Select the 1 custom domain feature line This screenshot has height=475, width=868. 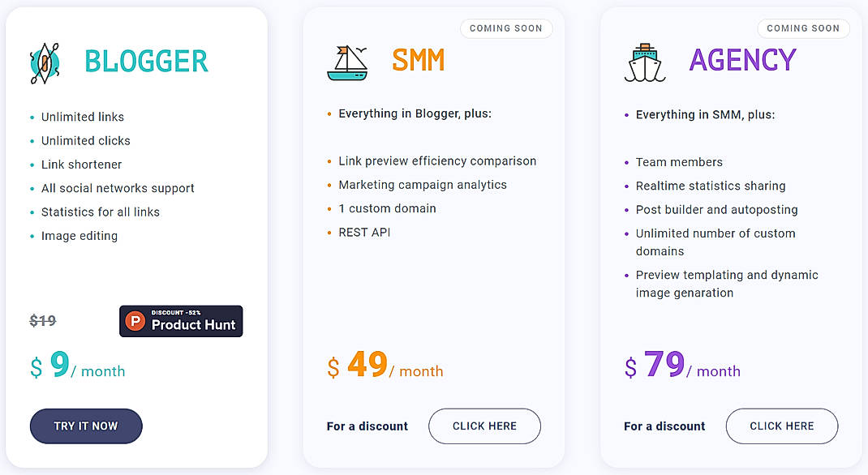(387, 208)
